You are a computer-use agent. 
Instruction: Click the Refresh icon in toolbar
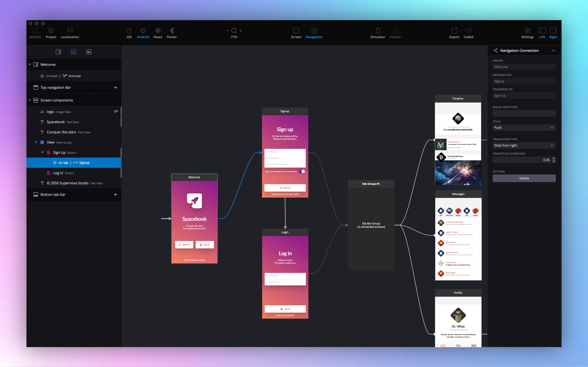pos(35,31)
